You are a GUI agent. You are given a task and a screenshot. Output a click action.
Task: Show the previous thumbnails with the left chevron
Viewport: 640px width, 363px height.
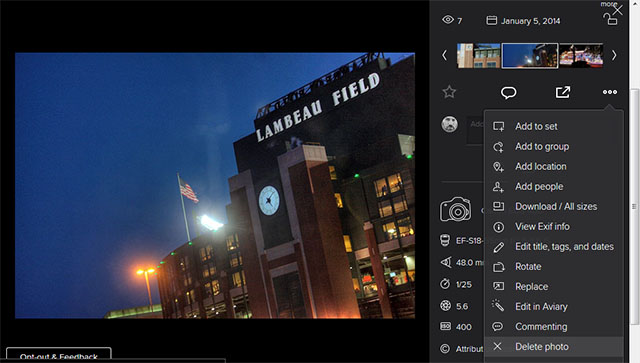pos(444,55)
